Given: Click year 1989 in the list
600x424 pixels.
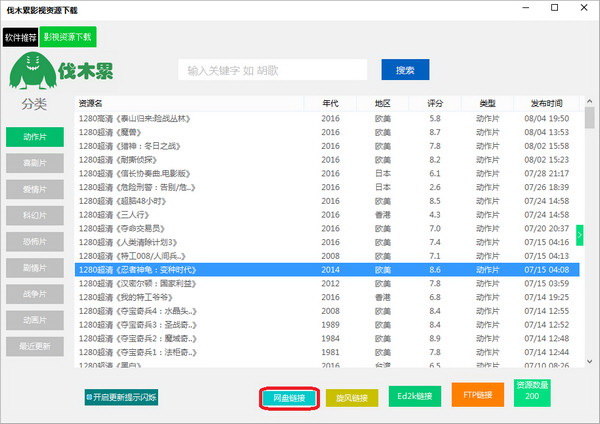Looking at the screenshot, I should point(330,325).
